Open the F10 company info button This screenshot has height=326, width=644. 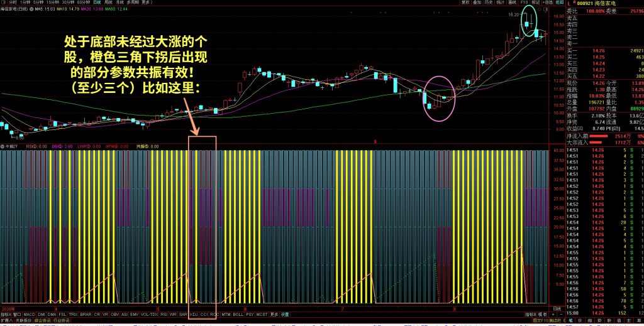[523, 3]
